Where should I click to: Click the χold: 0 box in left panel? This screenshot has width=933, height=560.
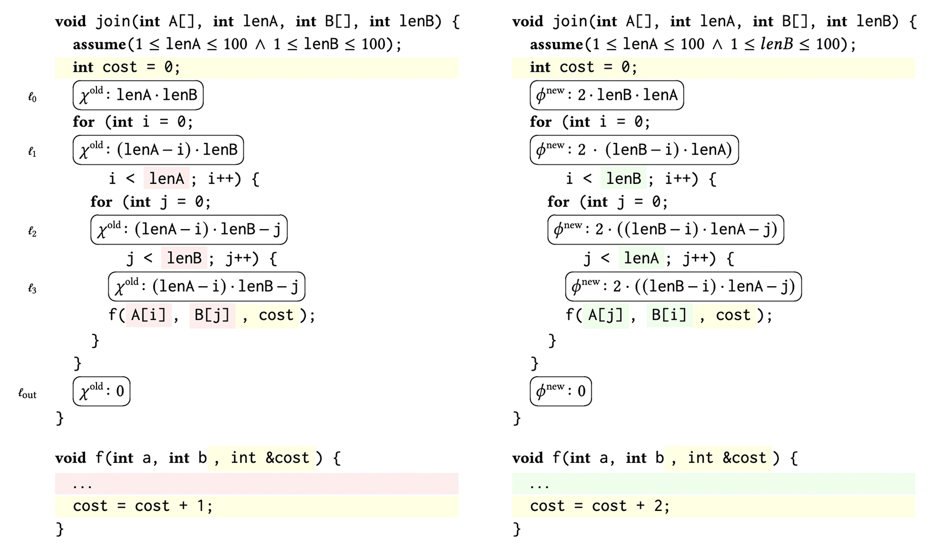pyautogui.click(x=101, y=391)
